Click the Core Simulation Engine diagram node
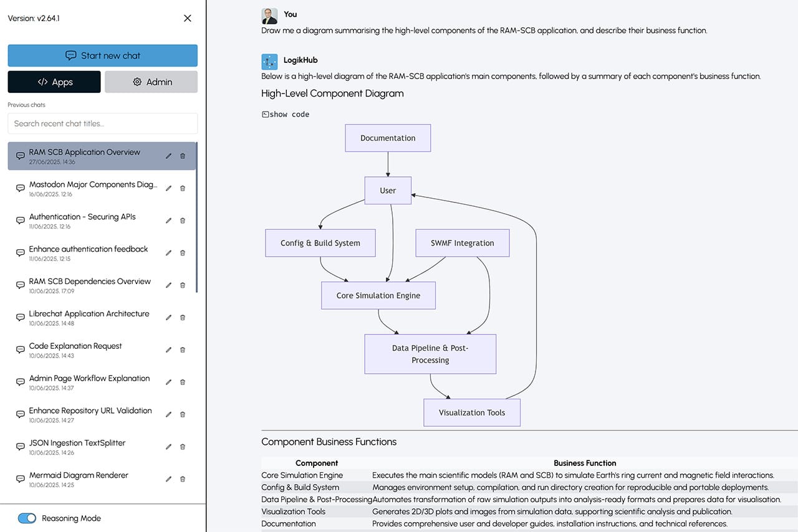The image size is (798, 532). click(378, 296)
